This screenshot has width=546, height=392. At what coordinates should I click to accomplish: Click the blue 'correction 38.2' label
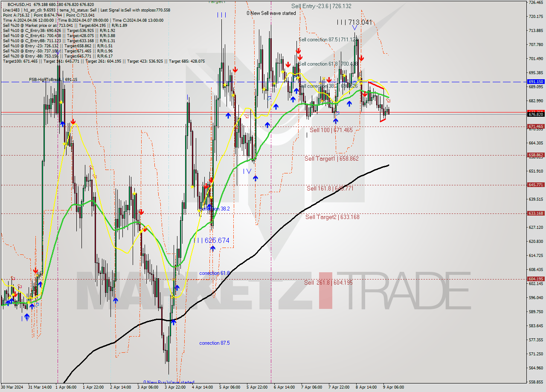click(215, 209)
